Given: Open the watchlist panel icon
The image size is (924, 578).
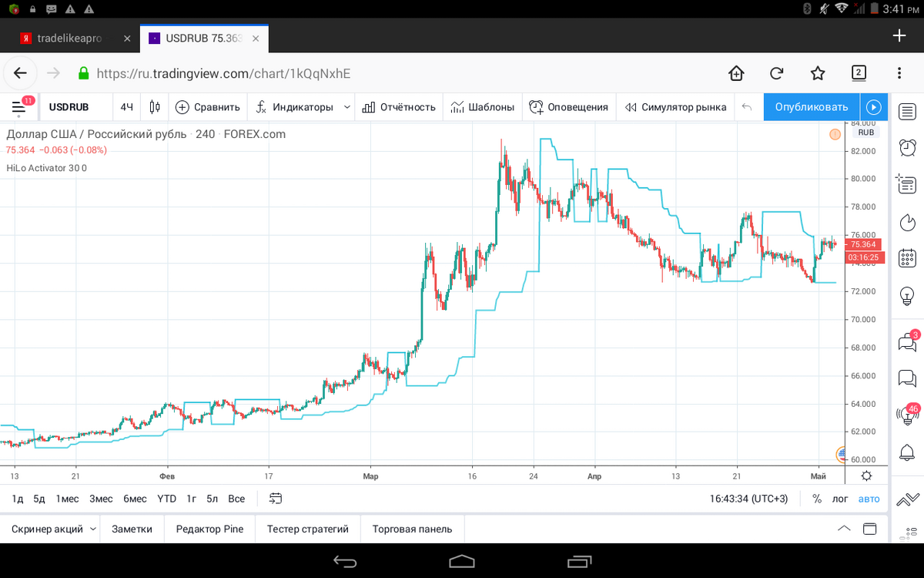Looking at the screenshot, I should (907, 112).
